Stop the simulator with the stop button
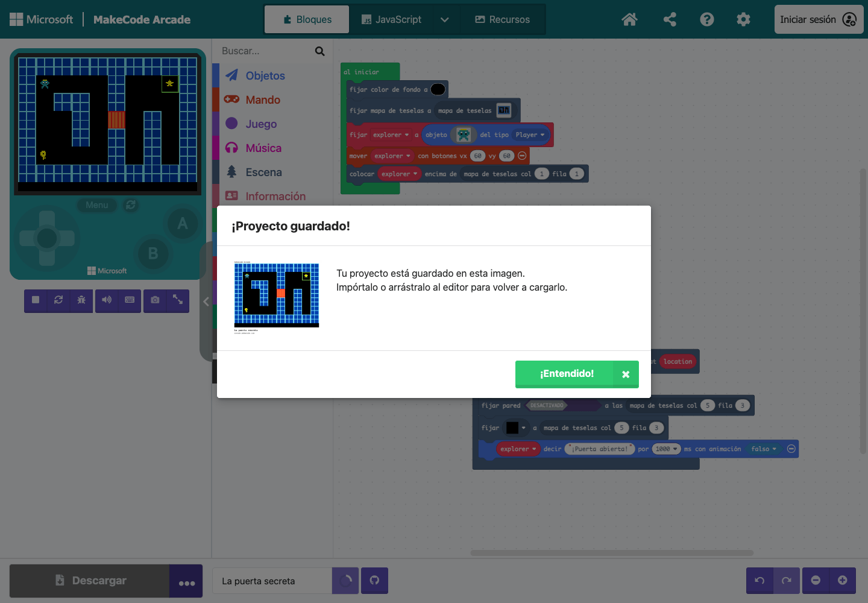Image resolution: width=868 pixels, height=603 pixels. click(x=36, y=300)
